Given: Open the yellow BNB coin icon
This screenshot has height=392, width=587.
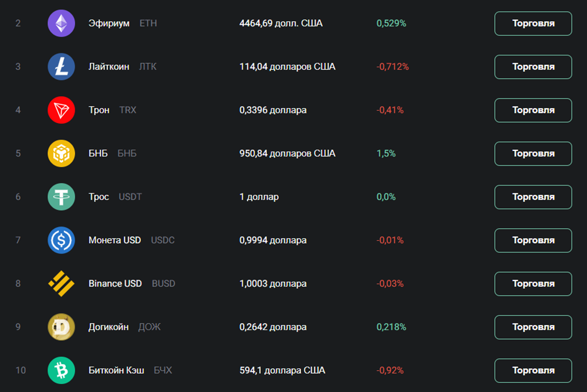Looking at the screenshot, I should [x=61, y=153].
